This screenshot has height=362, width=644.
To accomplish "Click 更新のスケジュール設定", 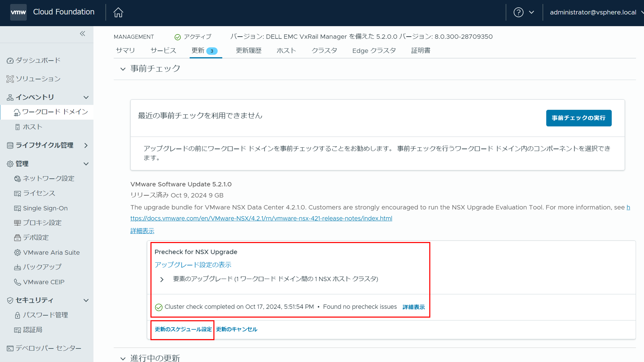I will point(183,329).
